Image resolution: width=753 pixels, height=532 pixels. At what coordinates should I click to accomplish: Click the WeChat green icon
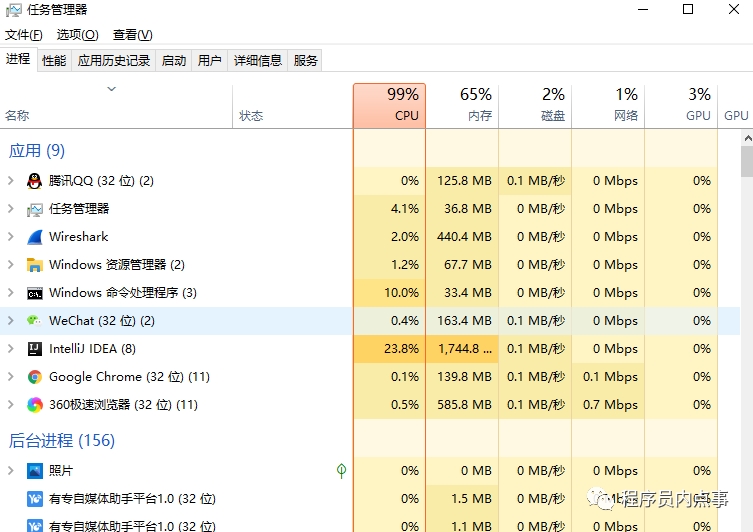[x=35, y=321]
